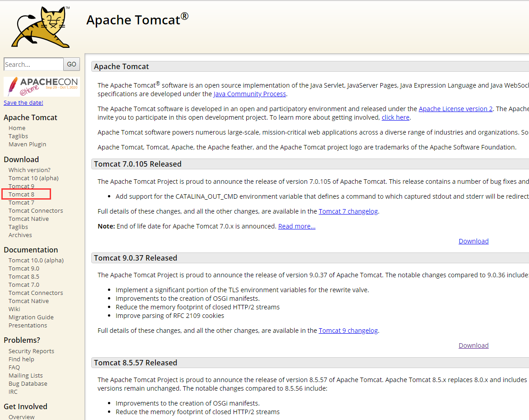Screen dimensions: 529x420
Task: Open the Tomcat 7 changelog link
Action: (348, 211)
